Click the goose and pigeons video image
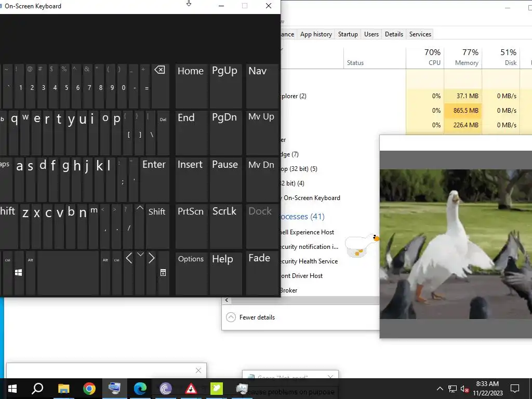The image size is (532, 399). pos(456,244)
